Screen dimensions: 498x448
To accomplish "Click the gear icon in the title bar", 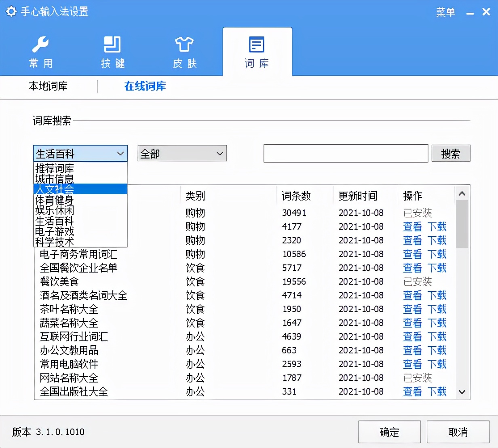I will tap(11, 12).
